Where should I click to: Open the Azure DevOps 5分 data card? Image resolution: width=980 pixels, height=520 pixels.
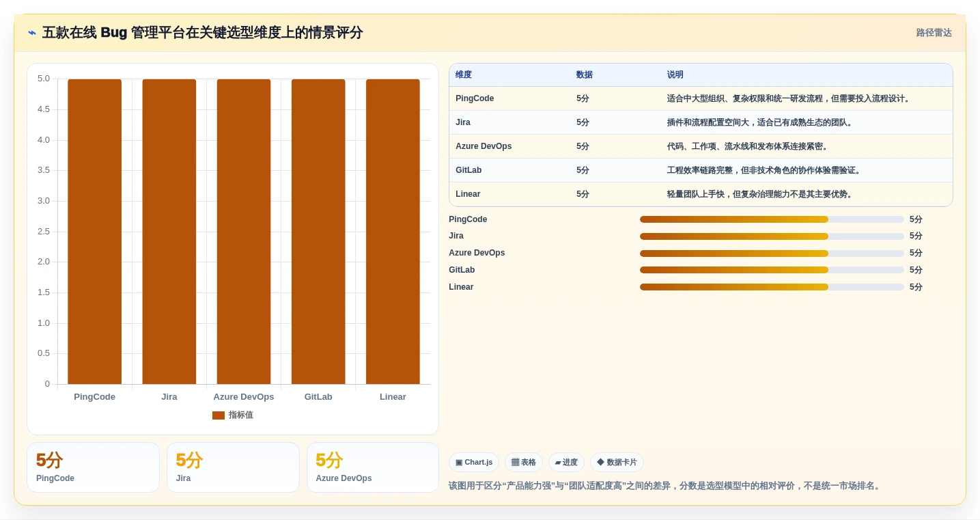click(x=373, y=467)
